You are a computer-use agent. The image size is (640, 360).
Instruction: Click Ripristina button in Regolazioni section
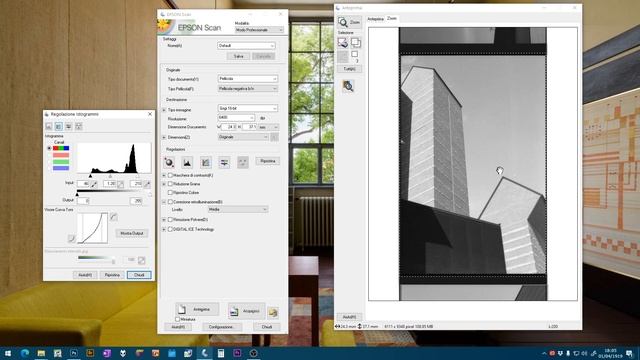[x=268, y=161]
